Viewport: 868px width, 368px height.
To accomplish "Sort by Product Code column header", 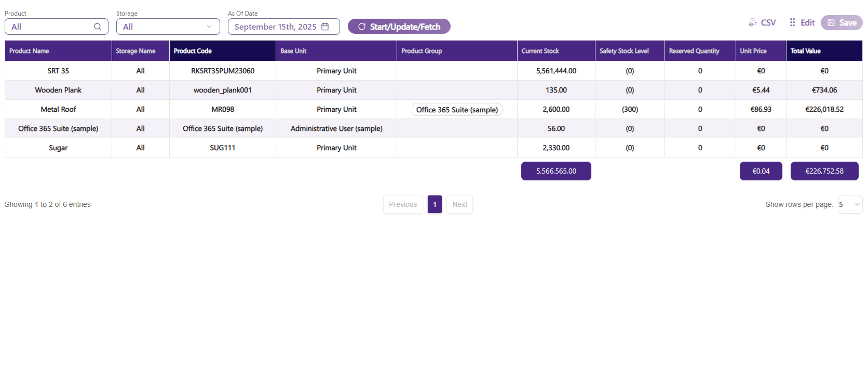I will (193, 51).
